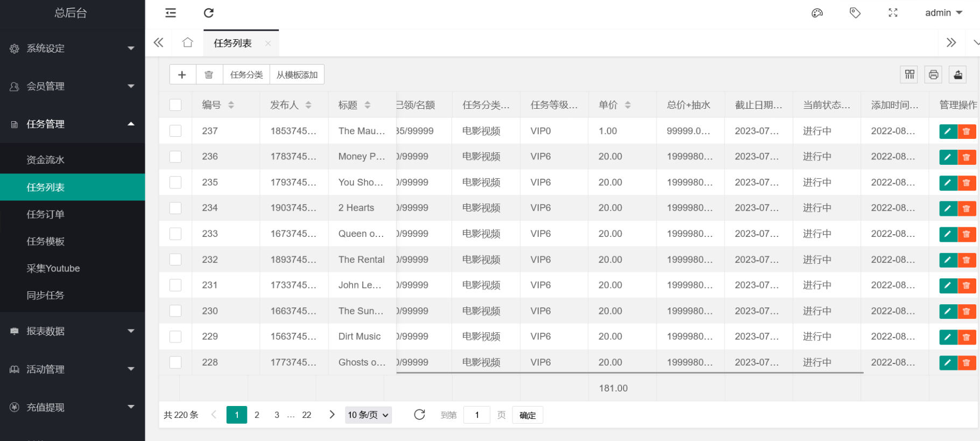This screenshot has height=441, width=980.
Task: Edit task row 236
Action: click(948, 157)
